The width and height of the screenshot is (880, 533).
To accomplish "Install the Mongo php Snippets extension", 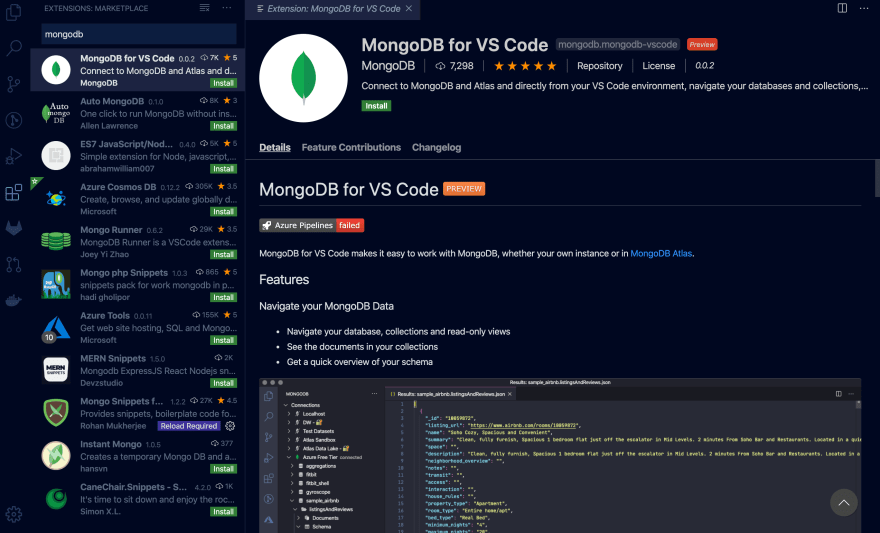I will 223,297.
